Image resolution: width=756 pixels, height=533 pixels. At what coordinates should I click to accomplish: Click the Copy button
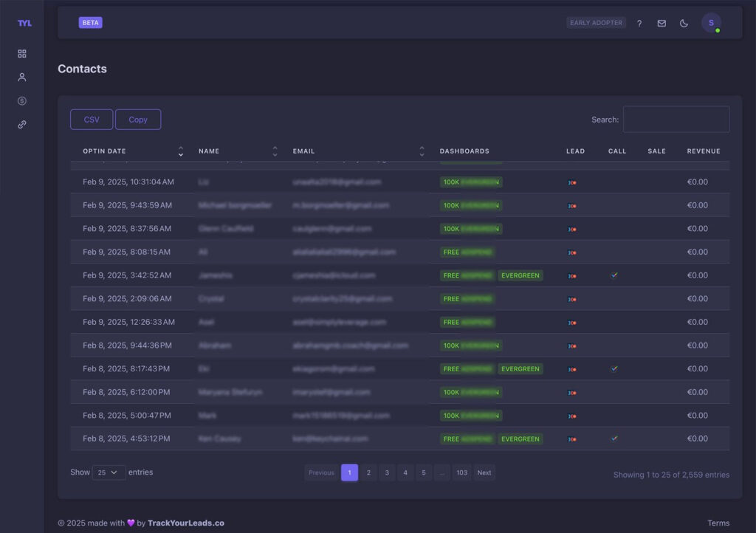click(138, 120)
